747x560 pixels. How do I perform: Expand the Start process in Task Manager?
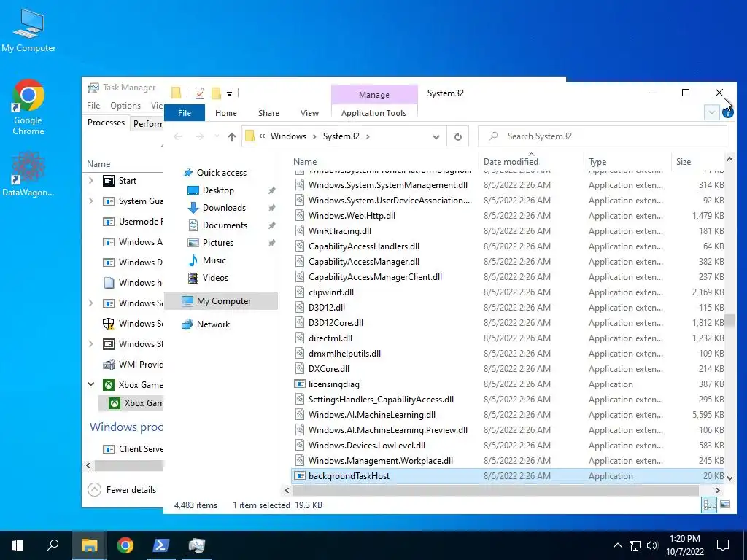(x=91, y=181)
